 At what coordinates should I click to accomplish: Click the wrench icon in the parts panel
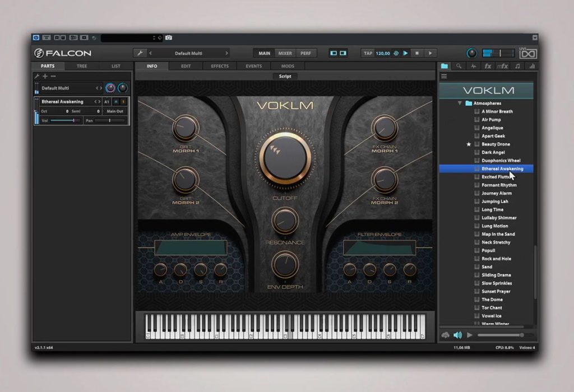pyautogui.click(x=37, y=76)
